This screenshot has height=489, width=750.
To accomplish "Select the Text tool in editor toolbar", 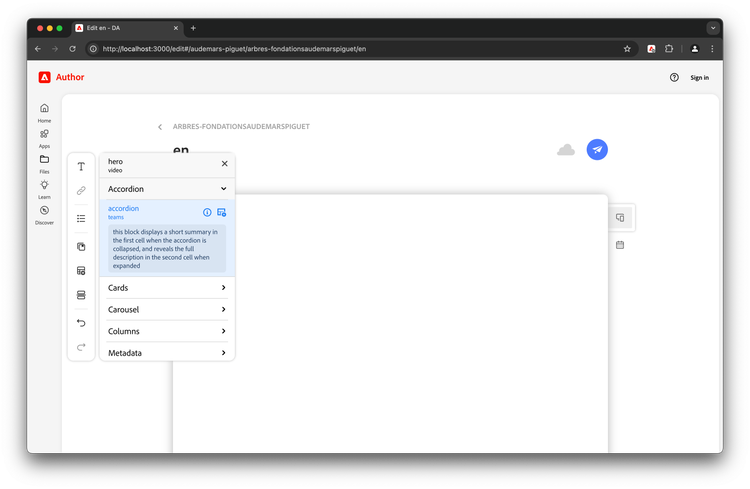I will pyautogui.click(x=81, y=166).
